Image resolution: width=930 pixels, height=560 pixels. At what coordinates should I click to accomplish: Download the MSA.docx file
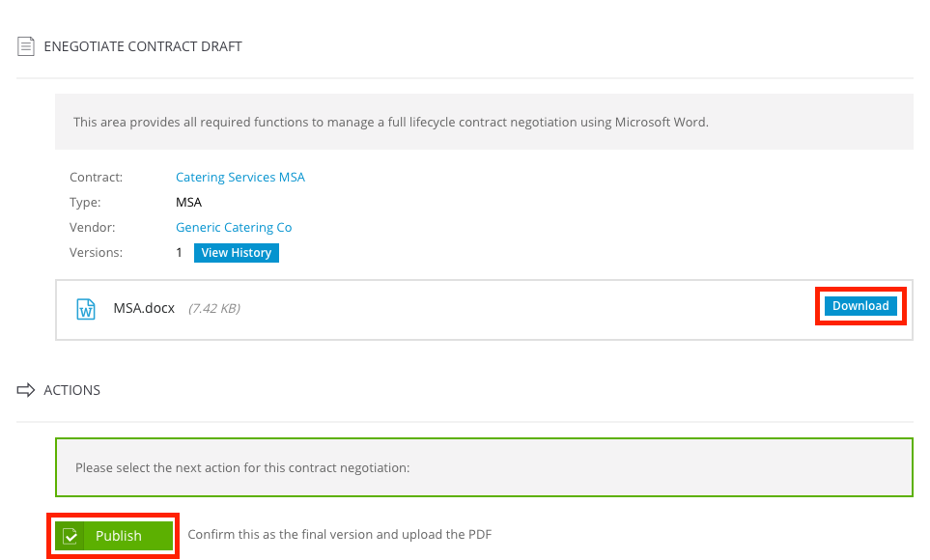[x=860, y=306]
